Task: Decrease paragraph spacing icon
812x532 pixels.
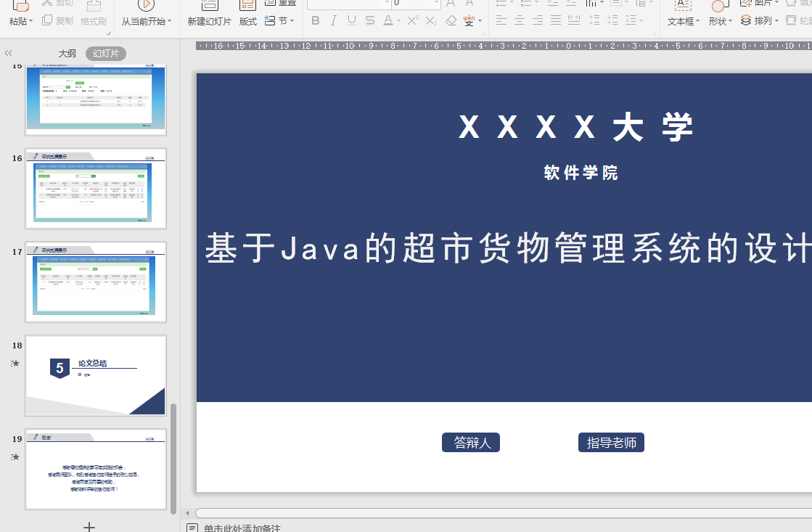Action: [612, 21]
